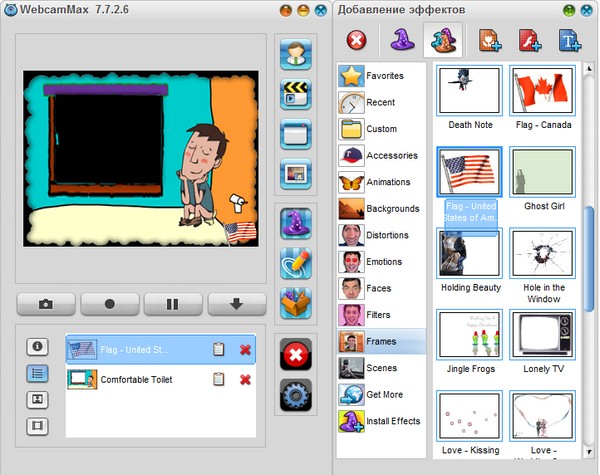Remove the Comfortable Toilet effect

(245, 379)
